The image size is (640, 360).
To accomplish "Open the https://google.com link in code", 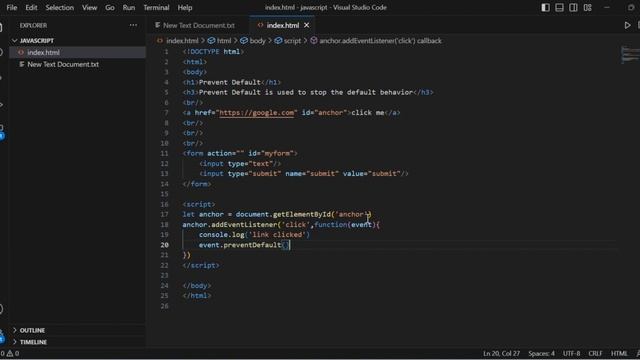I will [x=256, y=113].
